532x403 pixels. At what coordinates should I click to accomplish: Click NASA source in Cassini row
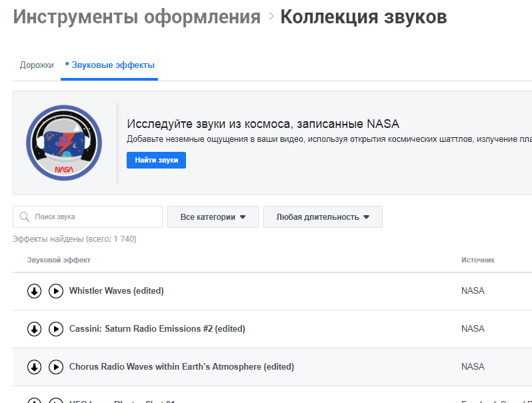[x=473, y=329]
